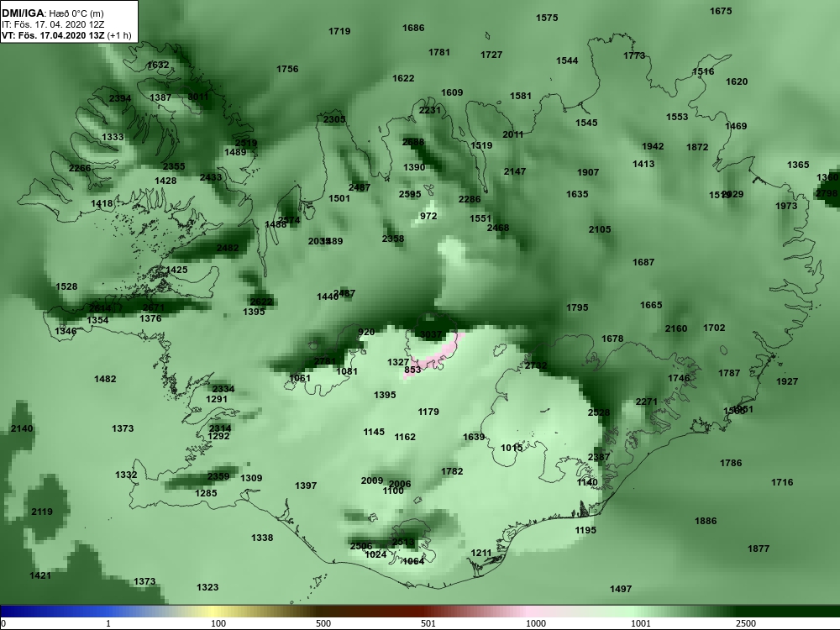The width and height of the screenshot is (840, 630).
Task: Click the legend label '100'
Action: pyautogui.click(x=218, y=623)
